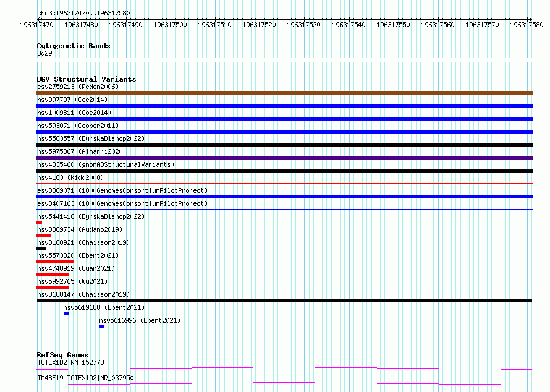Click the 3q29 cytogenetic band label

click(x=44, y=53)
